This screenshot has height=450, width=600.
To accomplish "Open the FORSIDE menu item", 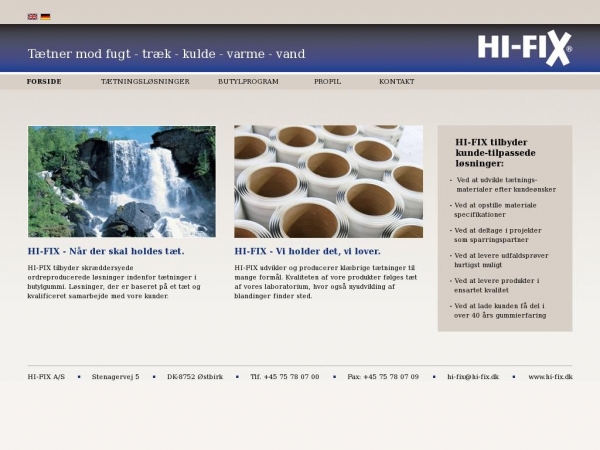I will pyautogui.click(x=44, y=82).
